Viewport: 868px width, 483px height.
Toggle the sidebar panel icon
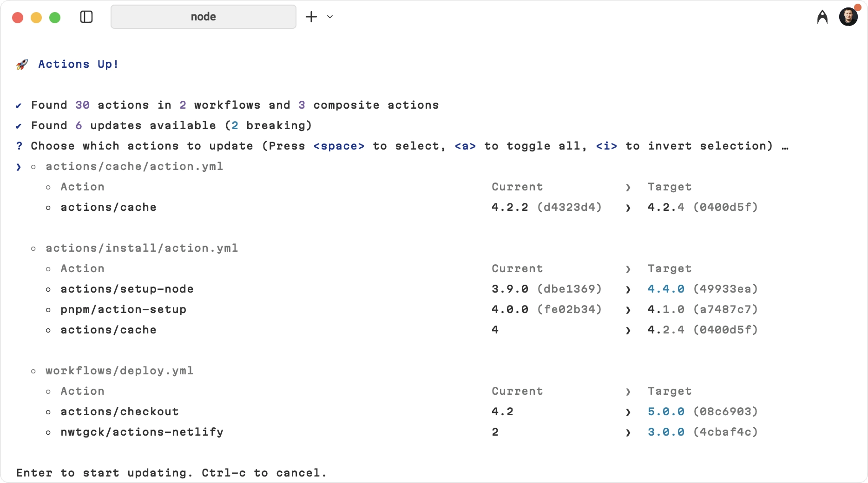point(86,17)
